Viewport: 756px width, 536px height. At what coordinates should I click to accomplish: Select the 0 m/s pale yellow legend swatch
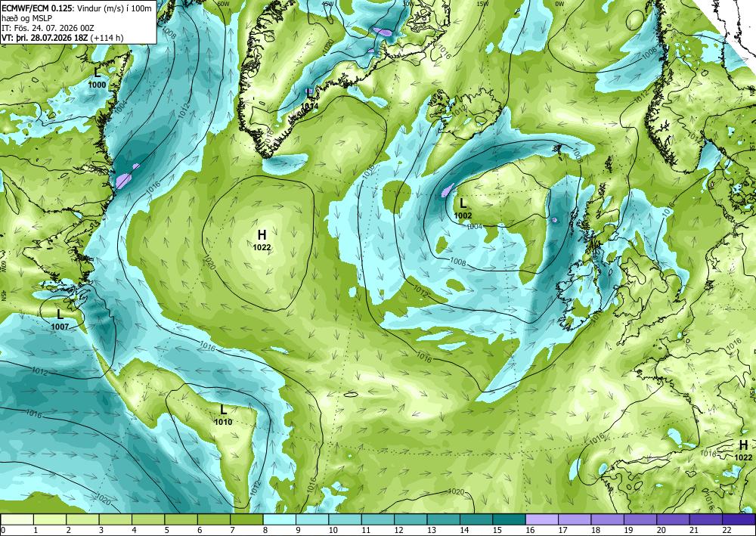[x=17, y=519]
